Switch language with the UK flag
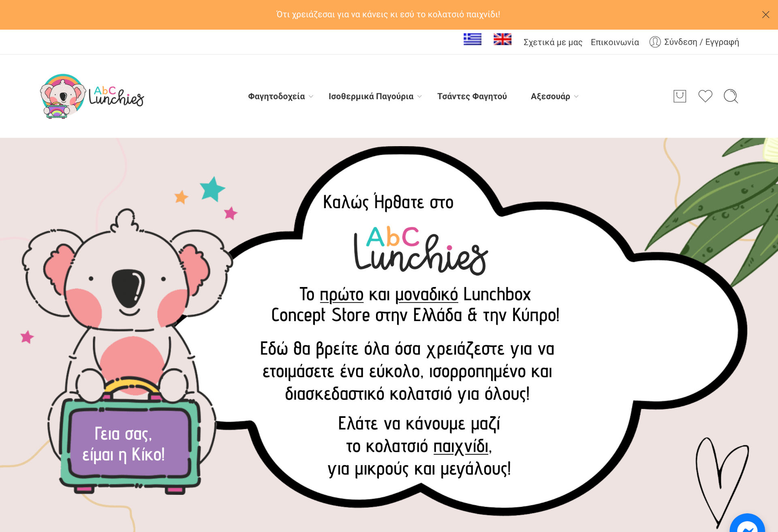The width and height of the screenshot is (778, 532). tap(502, 39)
